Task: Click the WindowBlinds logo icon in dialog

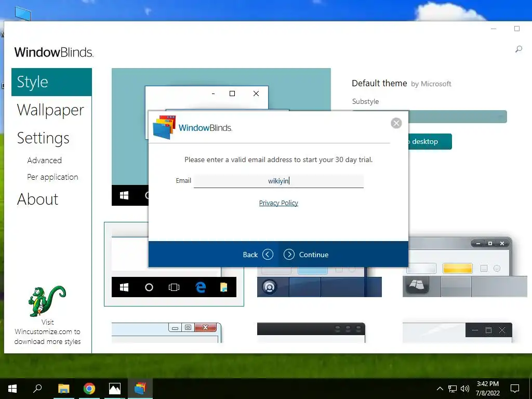Action: tap(164, 127)
